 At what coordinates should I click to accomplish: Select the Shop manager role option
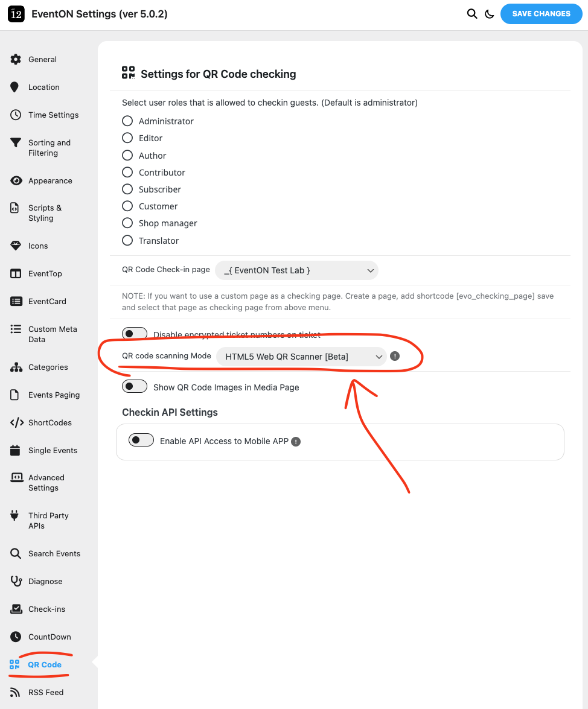coord(127,223)
